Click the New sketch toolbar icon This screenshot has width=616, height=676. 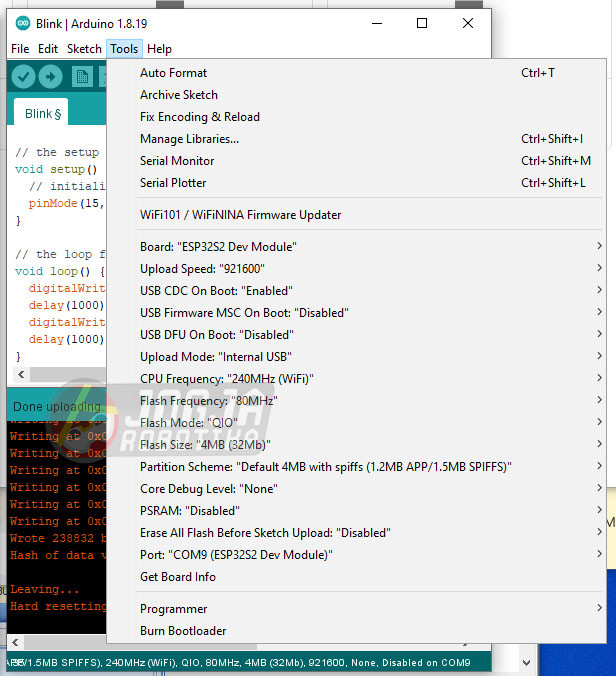point(82,77)
